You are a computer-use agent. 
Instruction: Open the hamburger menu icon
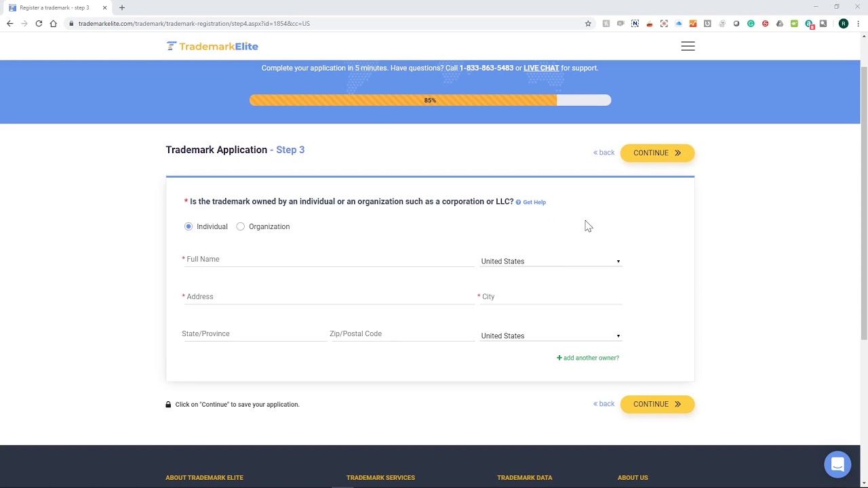tap(688, 46)
